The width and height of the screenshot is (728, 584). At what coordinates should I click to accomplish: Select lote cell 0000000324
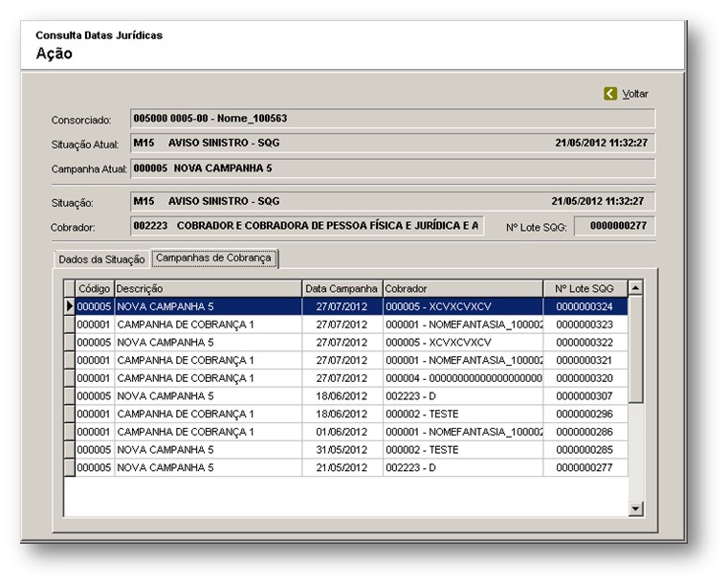(585, 306)
